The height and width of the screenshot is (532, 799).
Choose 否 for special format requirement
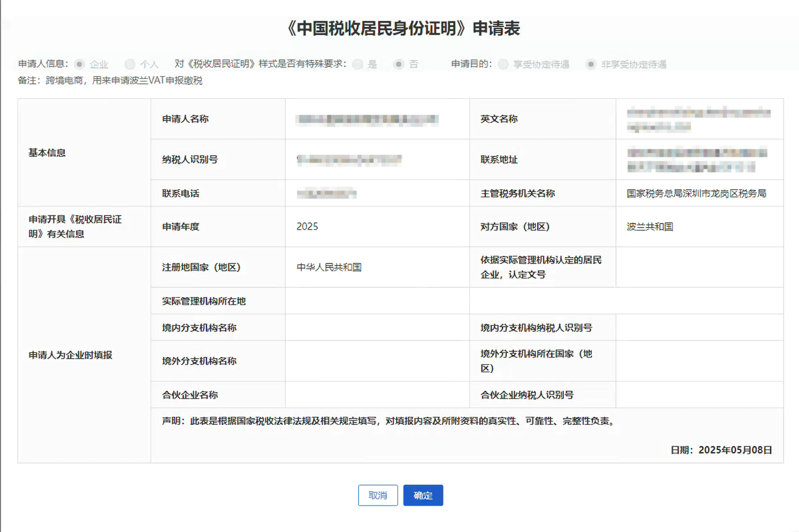pyautogui.click(x=399, y=64)
